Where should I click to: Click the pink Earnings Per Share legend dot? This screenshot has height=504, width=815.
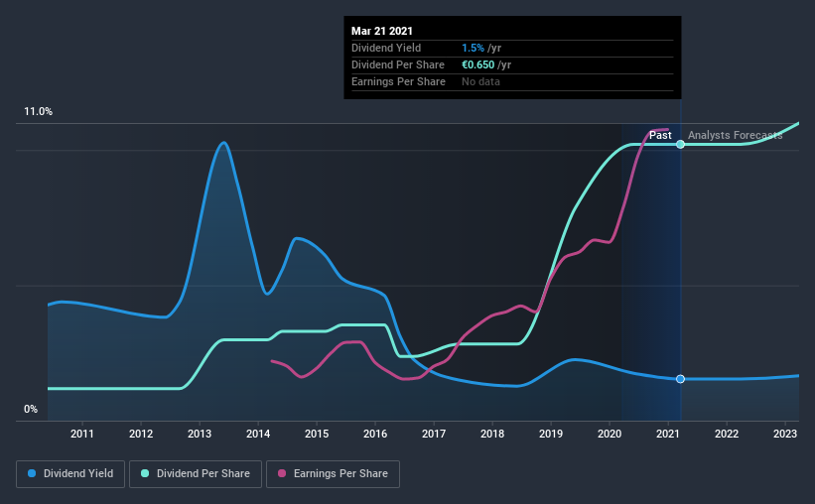coord(282,473)
